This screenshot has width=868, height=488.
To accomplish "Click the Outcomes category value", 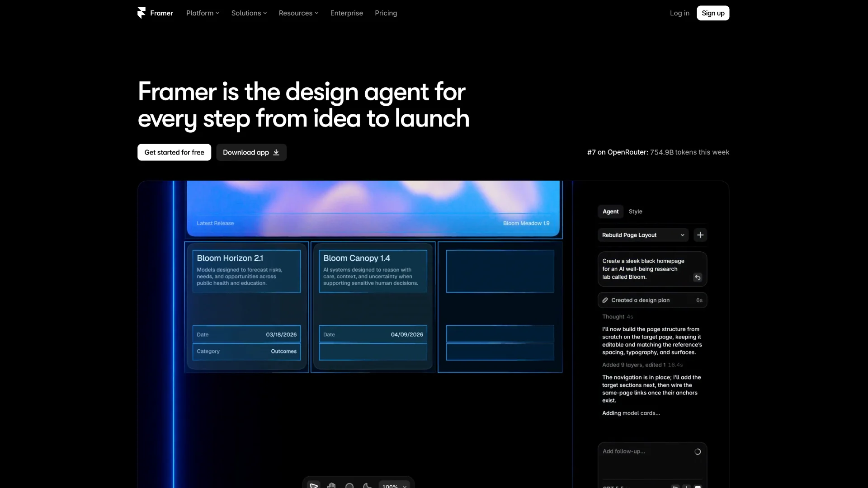I will click(283, 352).
